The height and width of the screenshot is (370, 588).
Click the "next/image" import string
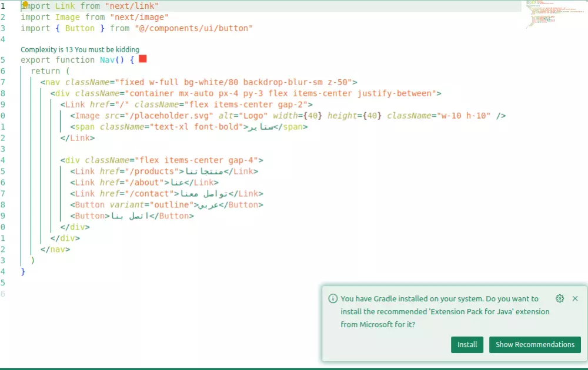click(139, 17)
